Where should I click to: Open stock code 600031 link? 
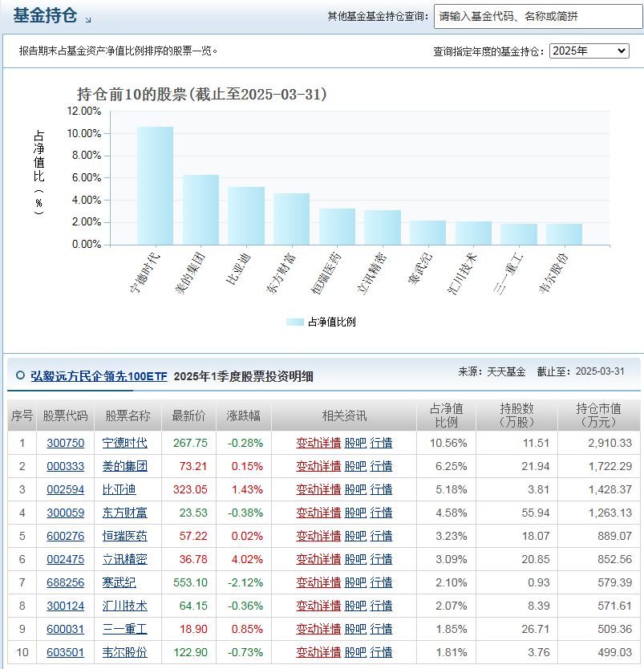[x=65, y=629]
